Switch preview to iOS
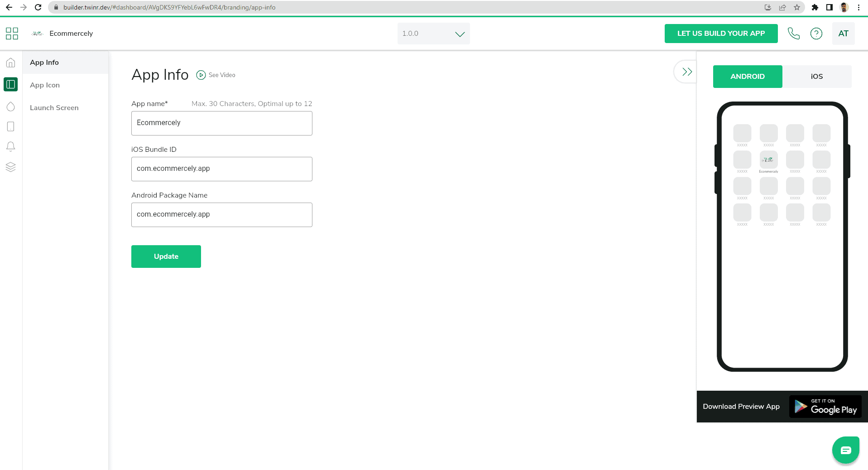868x470 pixels. tap(816, 77)
